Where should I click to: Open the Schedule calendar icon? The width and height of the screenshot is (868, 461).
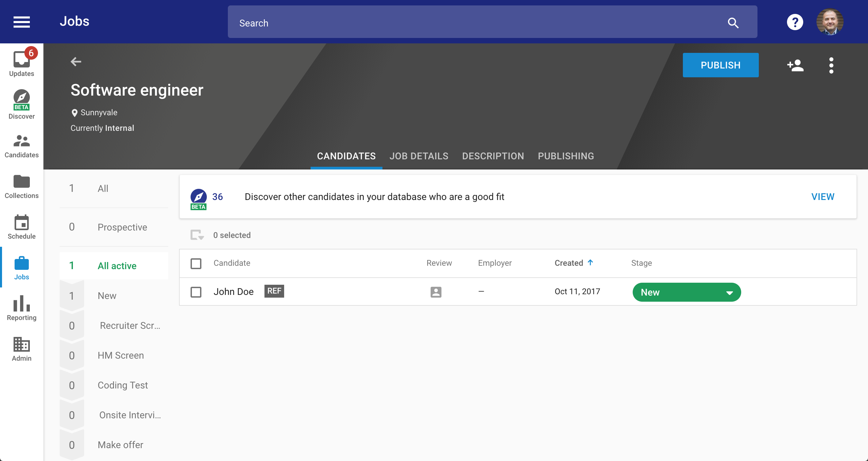(x=22, y=227)
